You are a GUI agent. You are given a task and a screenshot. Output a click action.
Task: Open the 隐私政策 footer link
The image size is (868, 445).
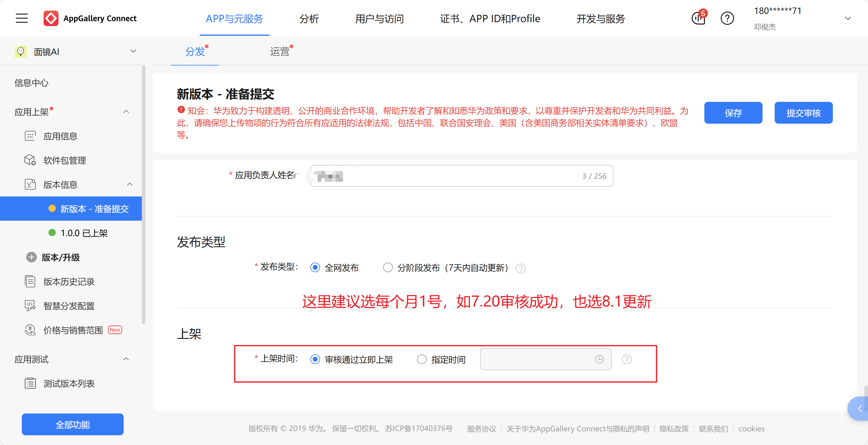[x=674, y=429]
